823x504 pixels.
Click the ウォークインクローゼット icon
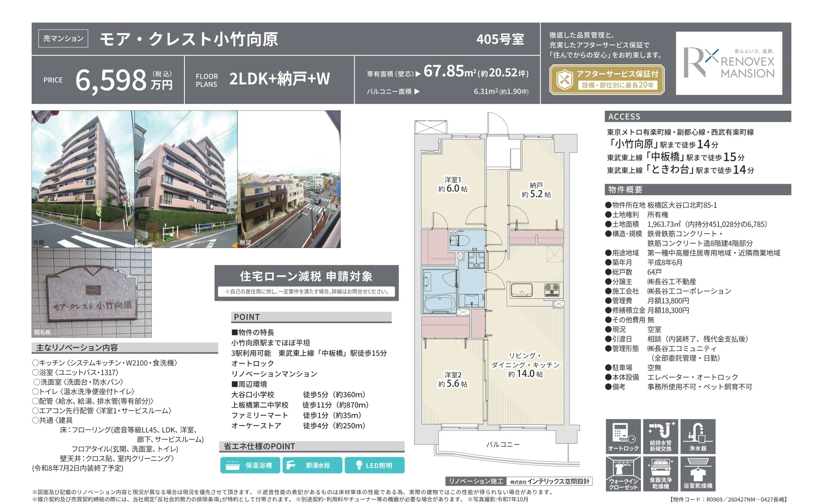point(623,474)
